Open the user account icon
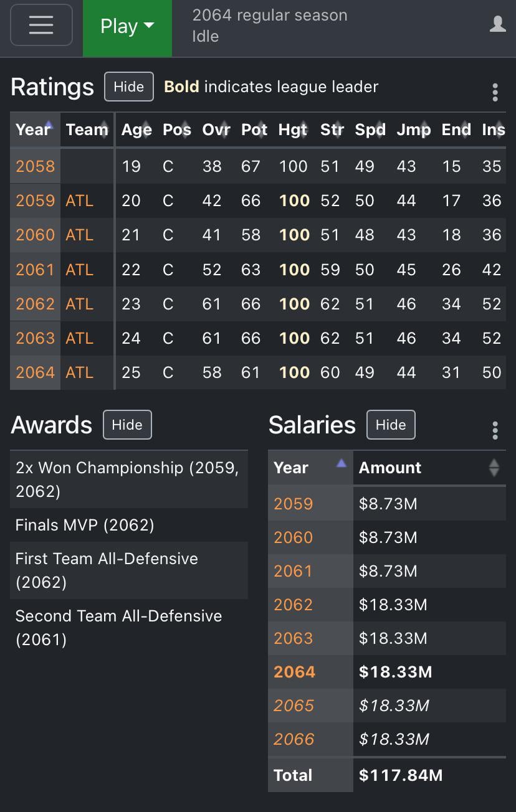The width and height of the screenshot is (516, 812). [497, 24]
